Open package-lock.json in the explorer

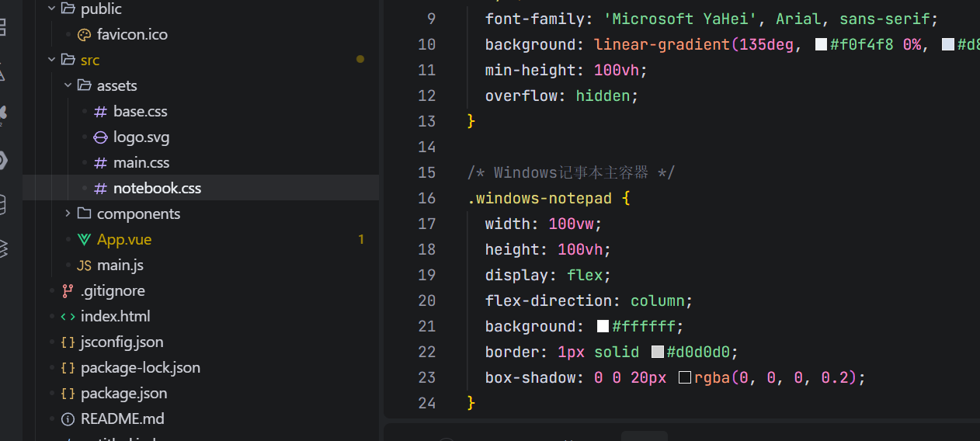point(141,368)
